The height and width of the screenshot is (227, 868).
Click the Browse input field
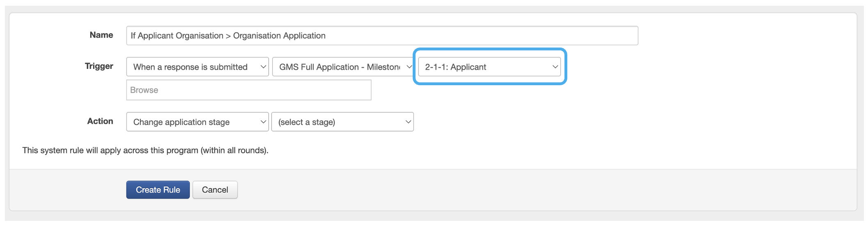(249, 90)
